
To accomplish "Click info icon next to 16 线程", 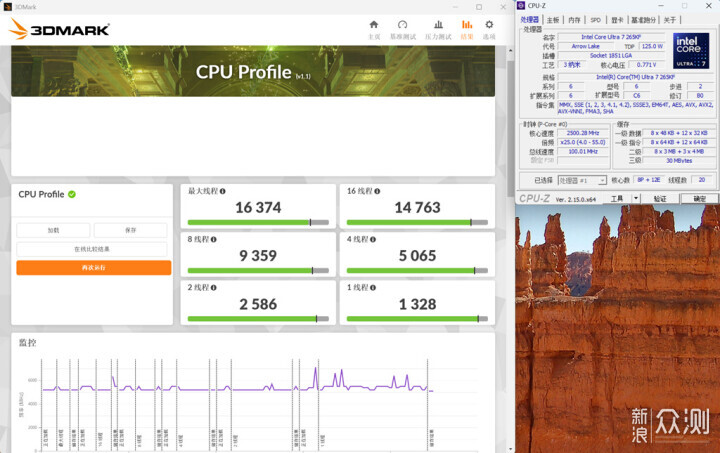I will (x=377, y=191).
